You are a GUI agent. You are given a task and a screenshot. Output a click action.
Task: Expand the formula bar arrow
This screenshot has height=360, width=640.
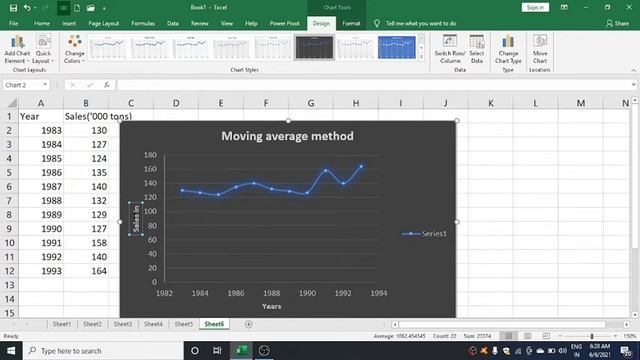point(633,85)
